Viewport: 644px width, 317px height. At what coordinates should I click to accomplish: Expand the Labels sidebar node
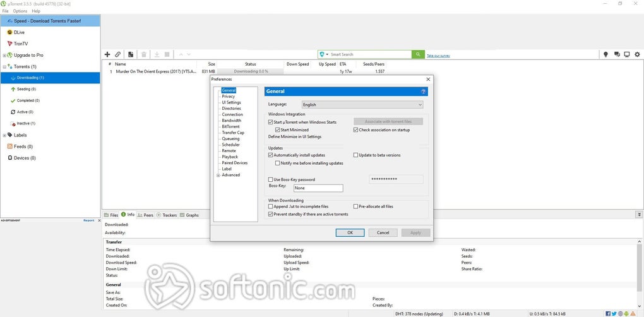pyautogui.click(x=4, y=135)
